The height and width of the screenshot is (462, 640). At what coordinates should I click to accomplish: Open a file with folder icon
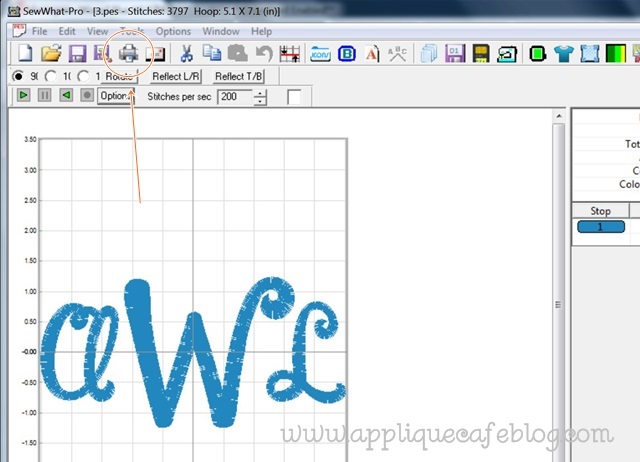(x=51, y=53)
